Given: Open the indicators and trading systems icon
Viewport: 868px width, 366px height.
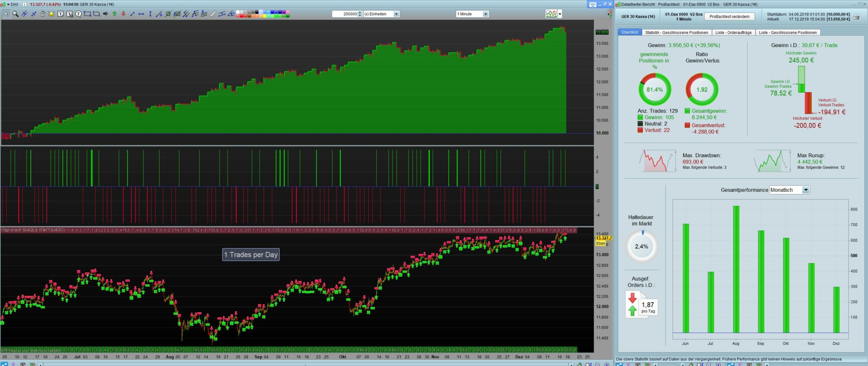Looking at the screenshot, I should 551,14.
